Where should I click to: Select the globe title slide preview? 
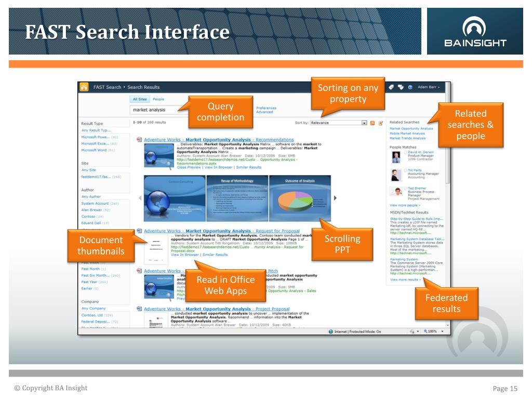[175, 198]
